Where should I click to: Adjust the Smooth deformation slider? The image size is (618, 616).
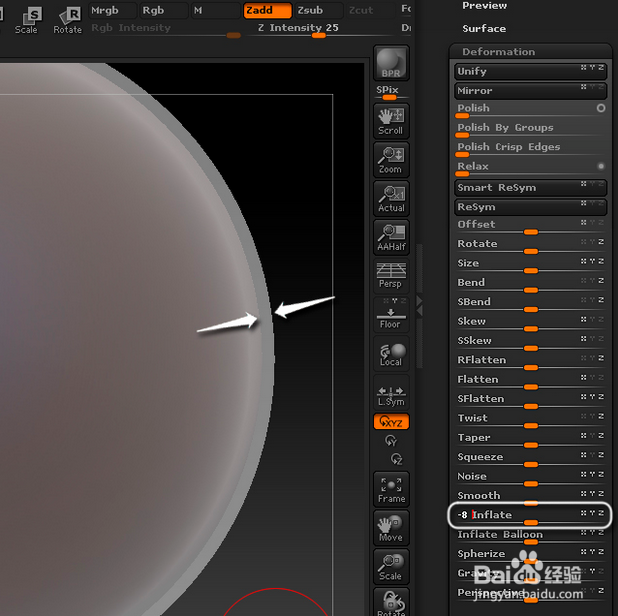[531, 497]
